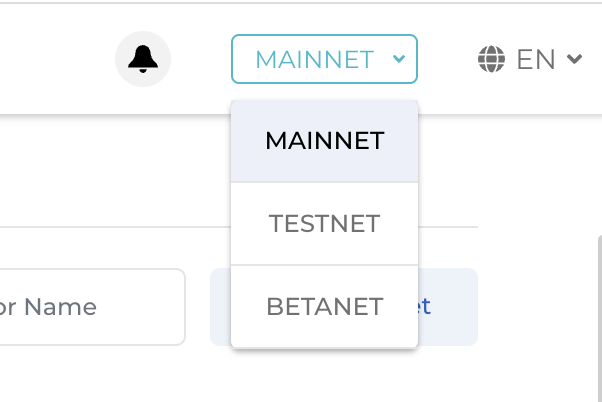602x402 pixels.
Task: Focus the Name search input field
Action: (90, 307)
